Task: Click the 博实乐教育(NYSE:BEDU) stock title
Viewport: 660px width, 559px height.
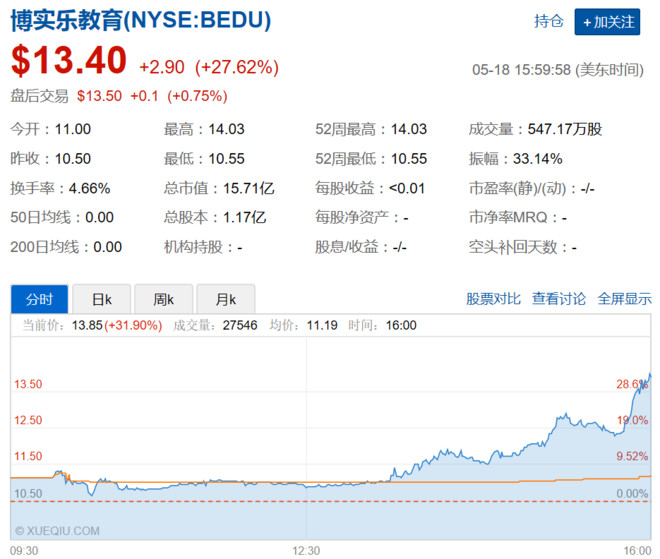Action: [x=140, y=22]
